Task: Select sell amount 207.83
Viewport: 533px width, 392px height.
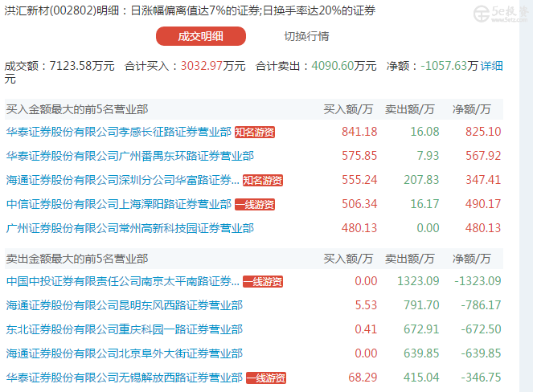Action: (421, 180)
